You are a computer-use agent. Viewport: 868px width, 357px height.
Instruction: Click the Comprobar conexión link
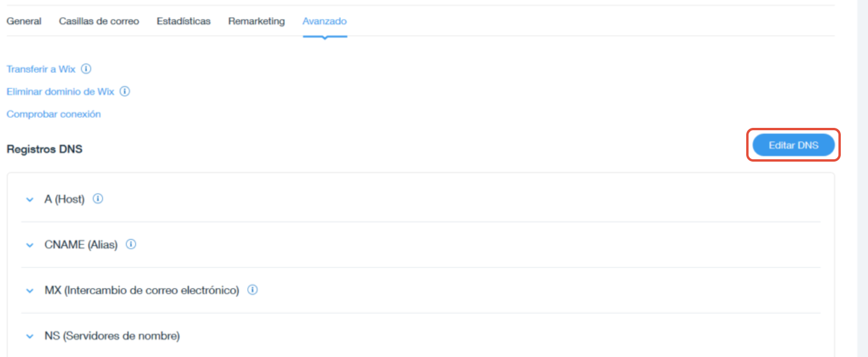click(54, 114)
